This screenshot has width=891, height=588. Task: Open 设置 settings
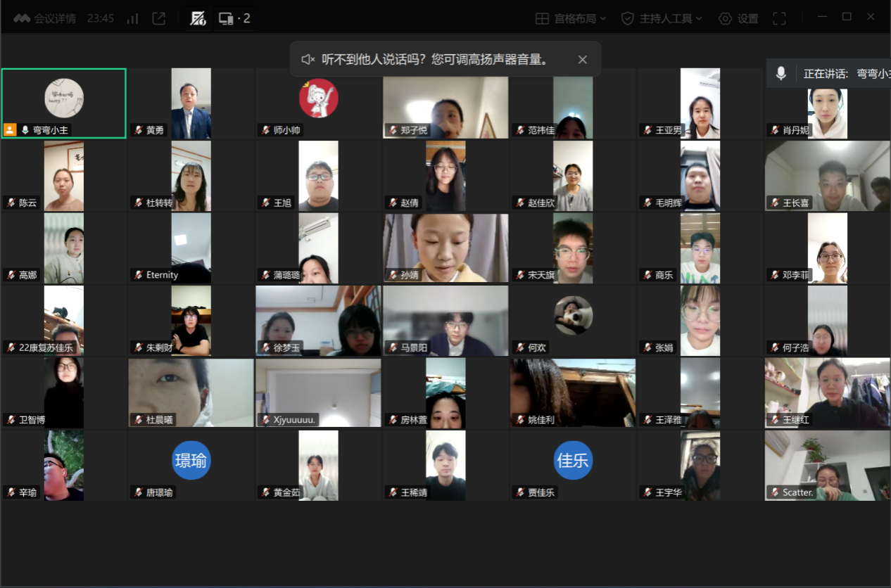click(738, 19)
